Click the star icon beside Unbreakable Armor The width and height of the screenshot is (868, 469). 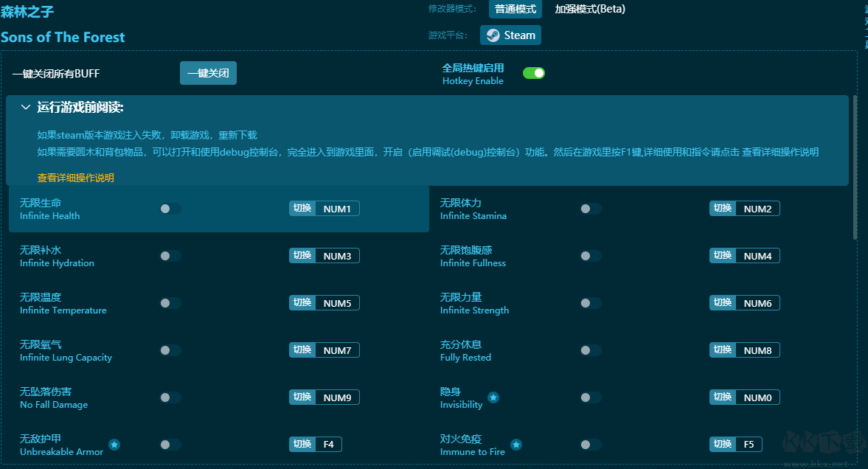tap(114, 445)
